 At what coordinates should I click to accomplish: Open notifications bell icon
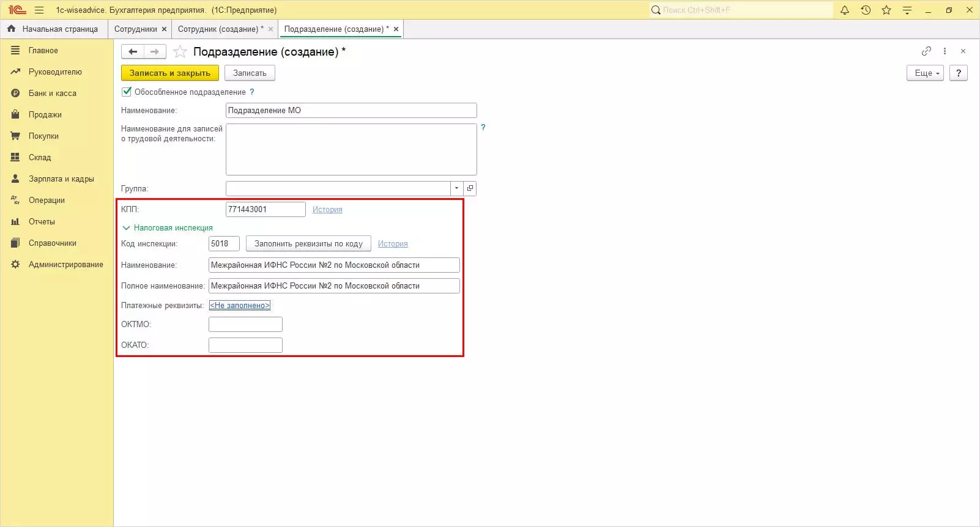click(x=845, y=10)
